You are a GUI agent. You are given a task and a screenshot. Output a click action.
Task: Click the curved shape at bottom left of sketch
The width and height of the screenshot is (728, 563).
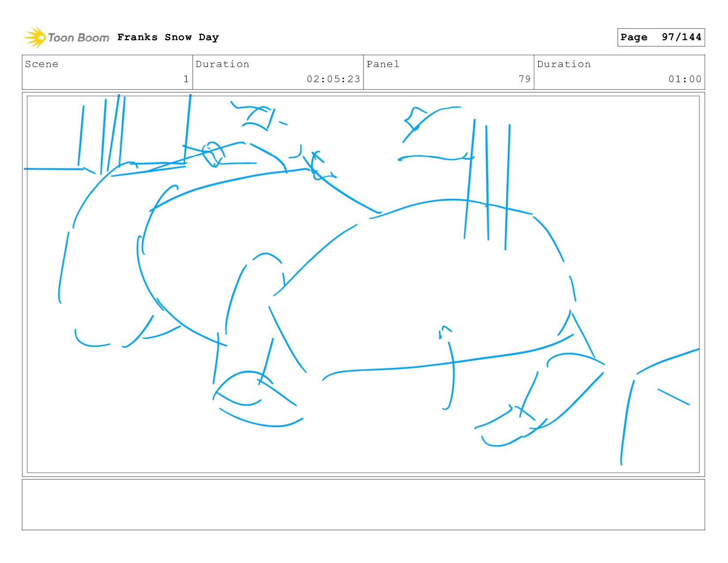coord(258,400)
